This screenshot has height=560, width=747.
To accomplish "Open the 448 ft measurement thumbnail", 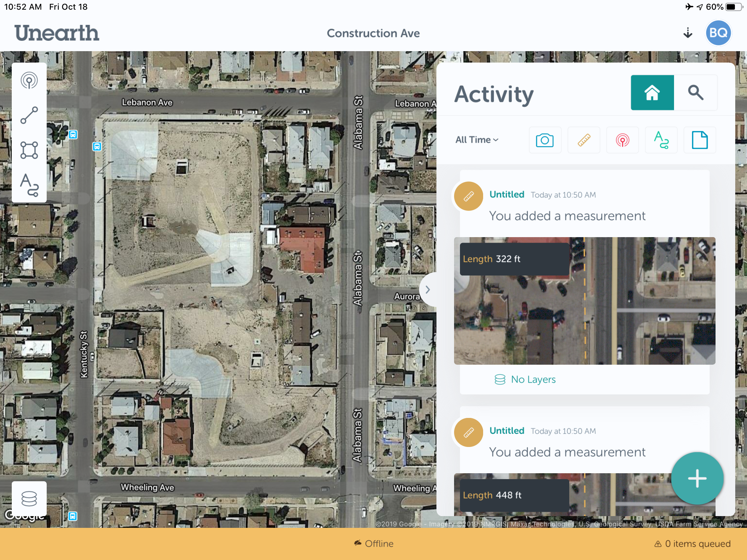I will [584, 494].
